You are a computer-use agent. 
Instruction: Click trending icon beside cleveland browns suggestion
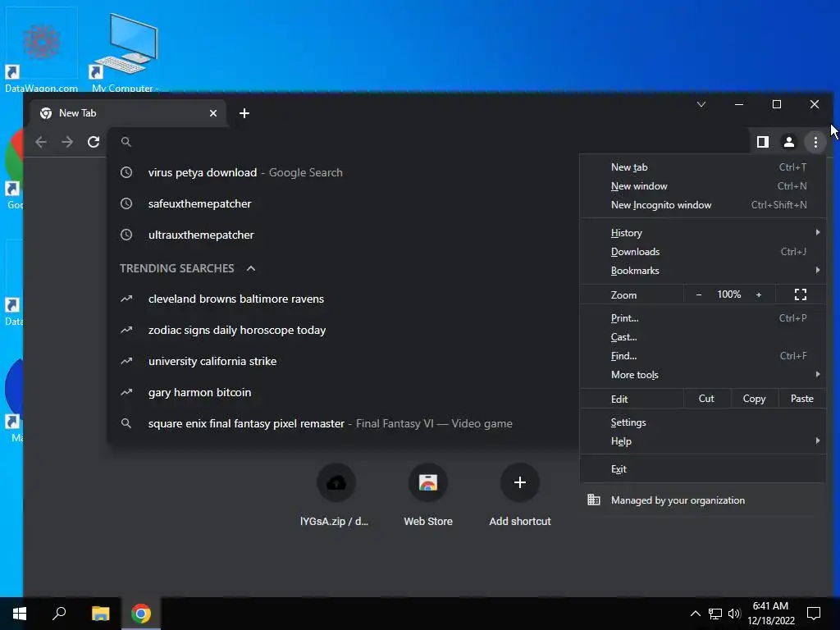(126, 299)
